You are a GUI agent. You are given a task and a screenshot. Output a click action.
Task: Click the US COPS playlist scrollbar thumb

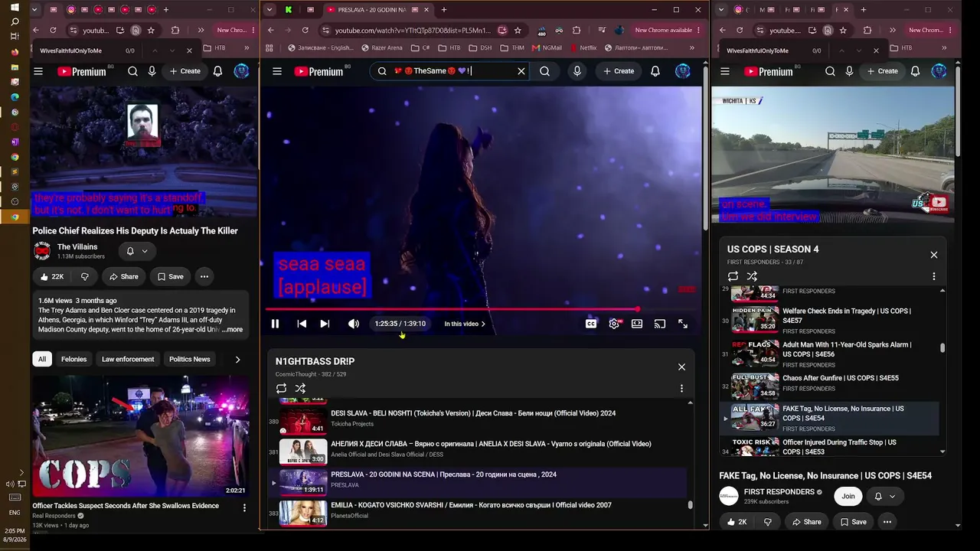pos(942,348)
